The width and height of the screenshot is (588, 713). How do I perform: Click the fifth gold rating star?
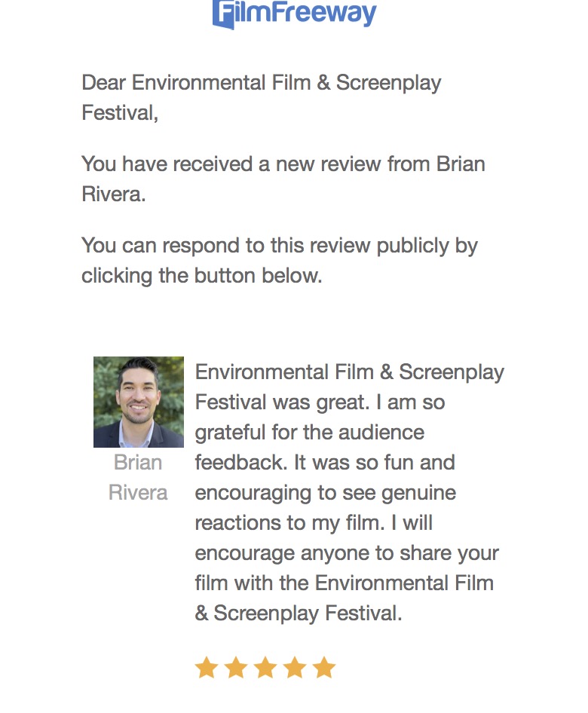[x=324, y=668]
